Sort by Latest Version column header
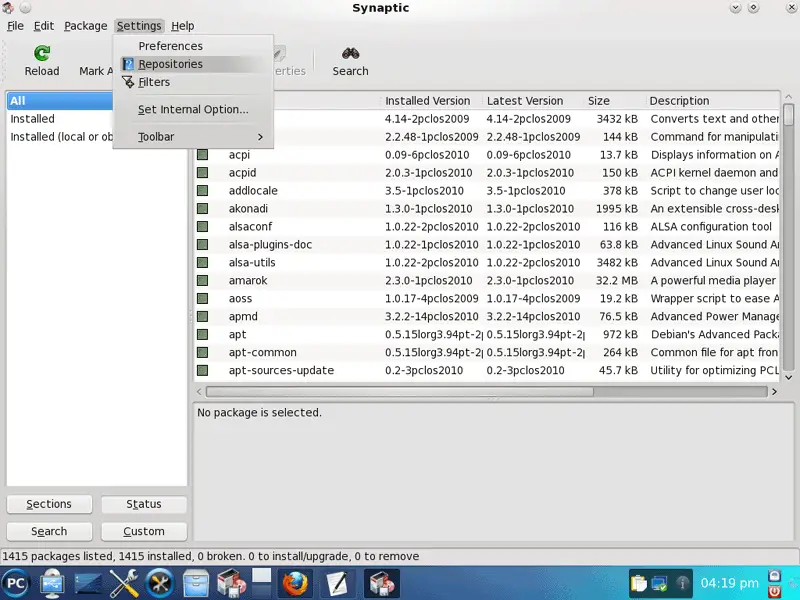 (x=533, y=101)
